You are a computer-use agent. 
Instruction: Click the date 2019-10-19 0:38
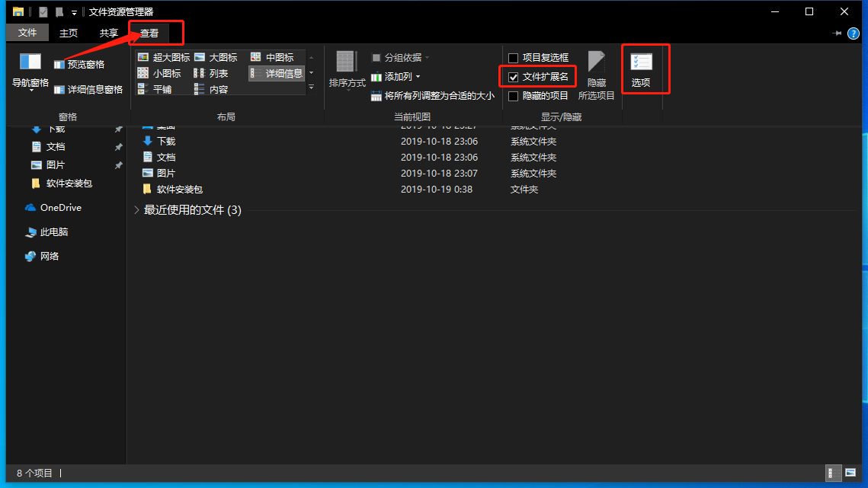click(x=437, y=190)
